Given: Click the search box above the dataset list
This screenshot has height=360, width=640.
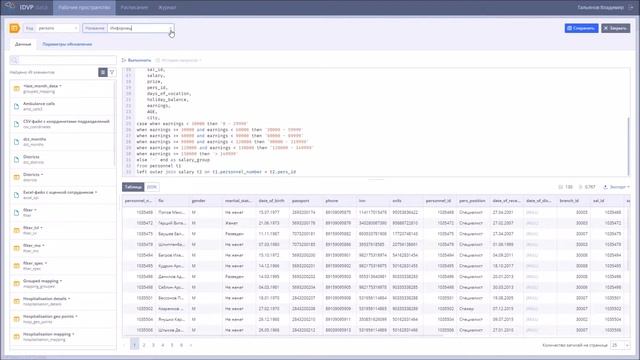Looking at the screenshot, I should [63, 60].
